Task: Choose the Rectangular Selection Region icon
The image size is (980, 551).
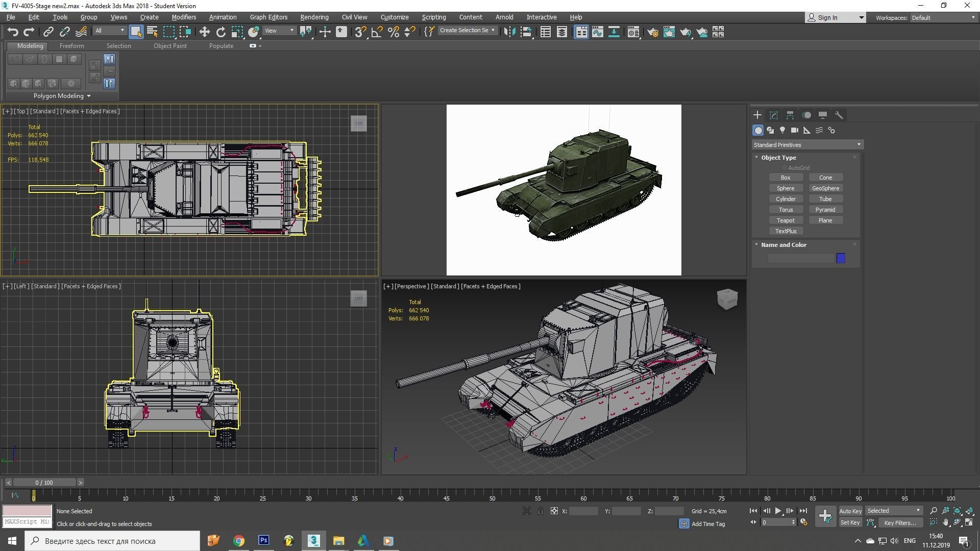Action: (x=168, y=32)
